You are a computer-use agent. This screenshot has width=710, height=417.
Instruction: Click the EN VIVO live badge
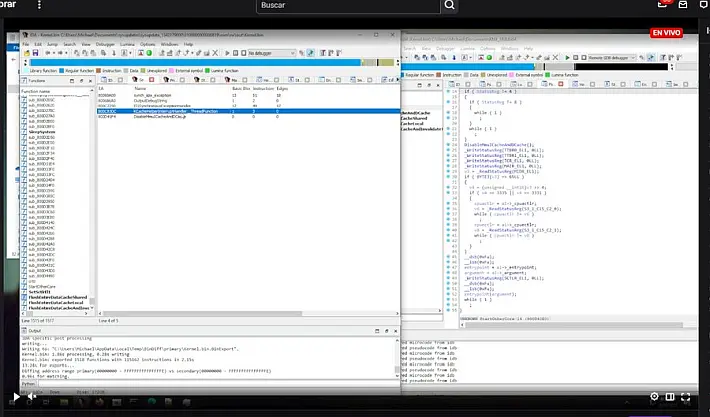(x=666, y=33)
